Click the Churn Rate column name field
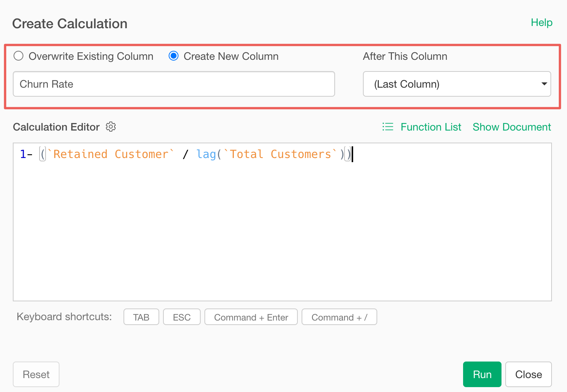The width and height of the screenshot is (567, 392). tap(174, 84)
